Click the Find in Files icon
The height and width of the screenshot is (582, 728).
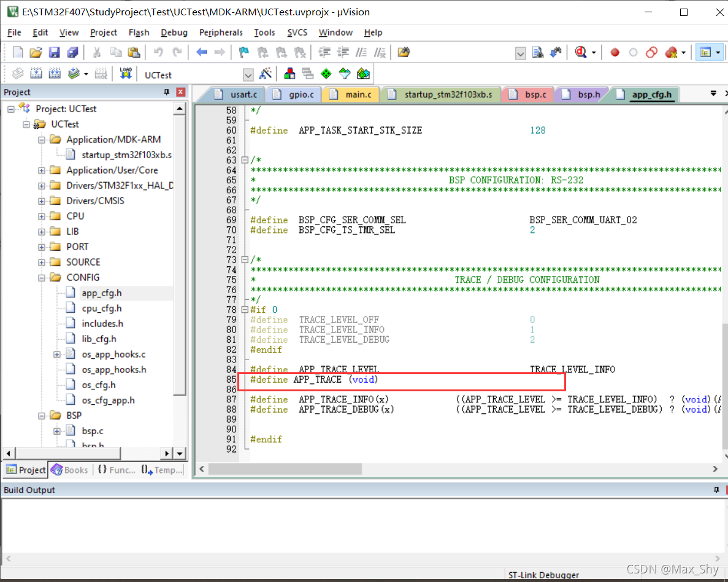404,52
